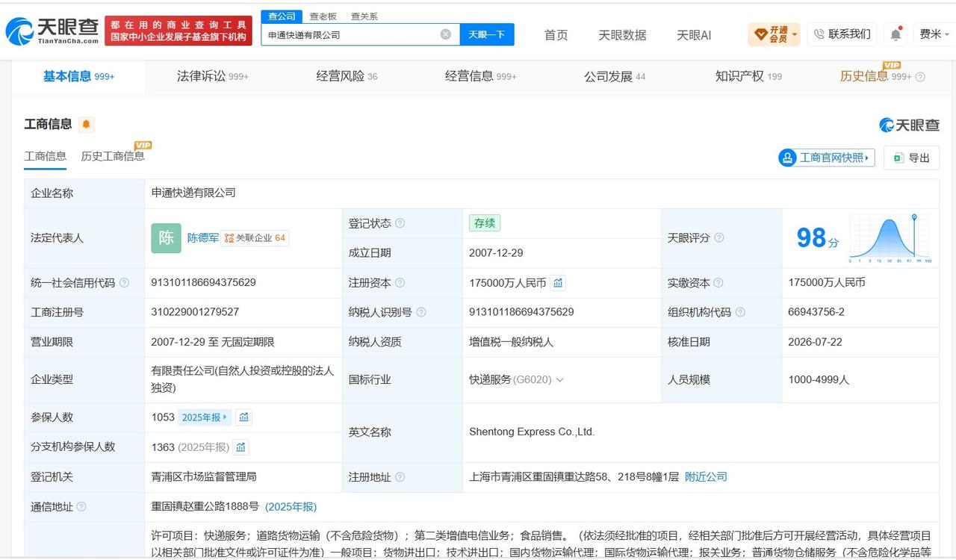Click registration number 310229001279527
The width and height of the screenshot is (956, 560).
click(195, 312)
